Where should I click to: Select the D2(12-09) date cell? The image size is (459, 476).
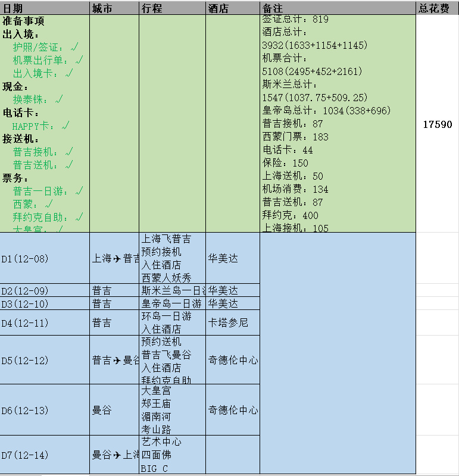tap(45, 290)
